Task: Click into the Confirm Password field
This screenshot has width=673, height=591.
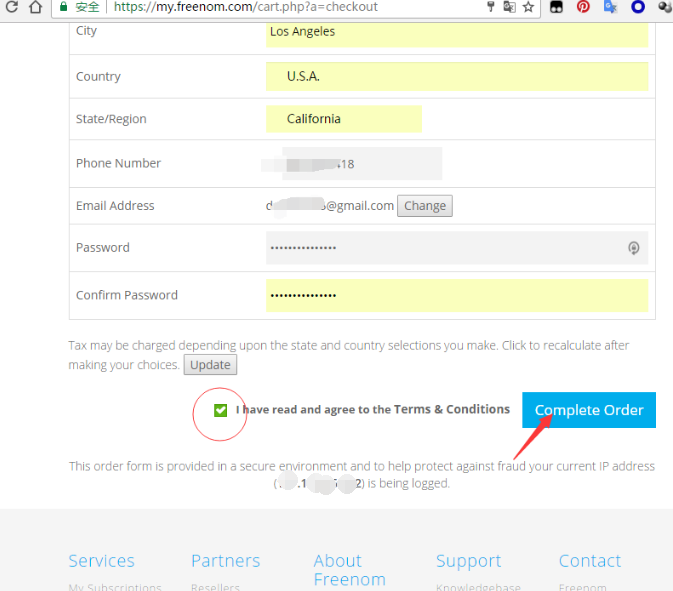Action: (x=457, y=295)
